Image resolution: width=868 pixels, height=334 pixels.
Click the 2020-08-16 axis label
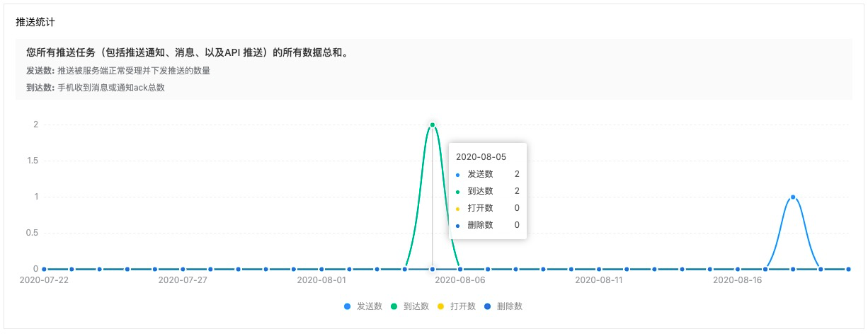[x=738, y=280]
